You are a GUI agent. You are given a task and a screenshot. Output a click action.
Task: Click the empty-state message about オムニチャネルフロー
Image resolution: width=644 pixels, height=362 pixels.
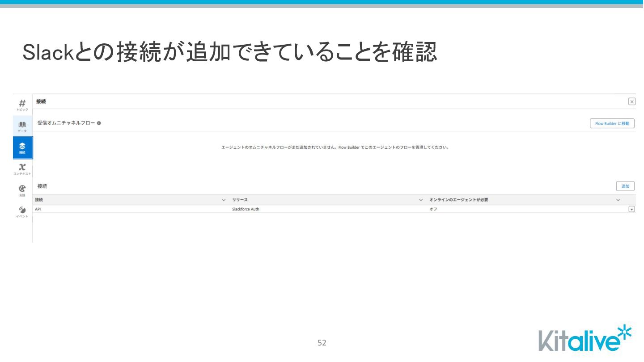tap(335, 147)
